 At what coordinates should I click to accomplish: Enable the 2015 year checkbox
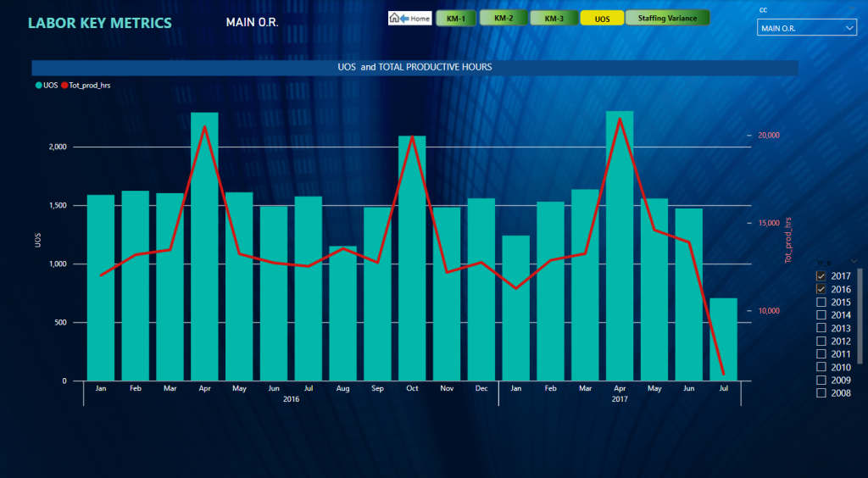point(821,303)
